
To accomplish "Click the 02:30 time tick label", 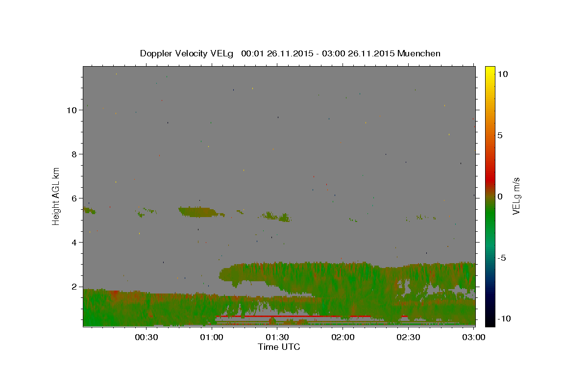I will (x=408, y=337).
